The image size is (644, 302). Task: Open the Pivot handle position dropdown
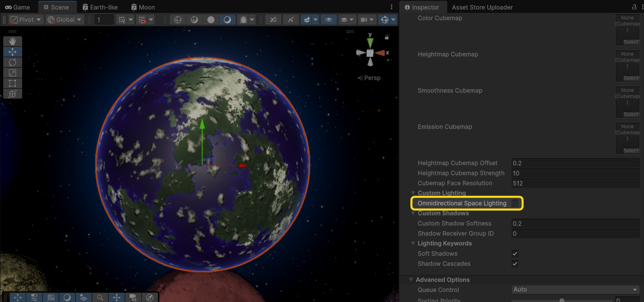coord(26,19)
